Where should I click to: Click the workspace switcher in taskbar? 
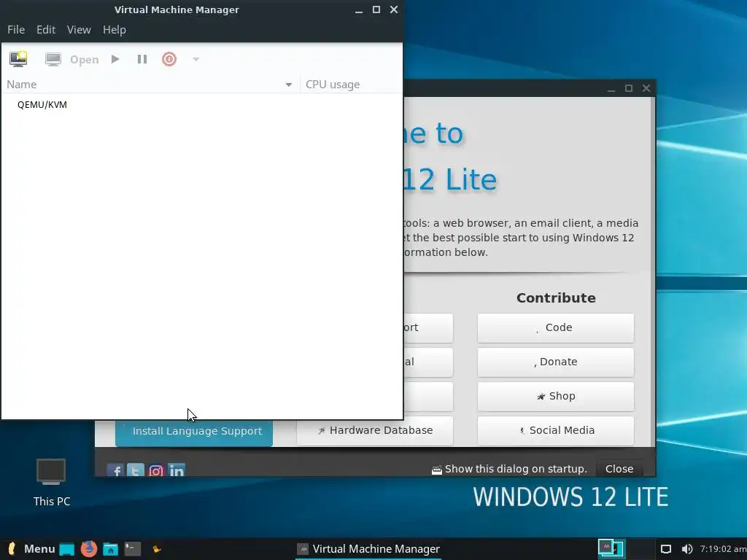pyautogui.click(x=625, y=548)
